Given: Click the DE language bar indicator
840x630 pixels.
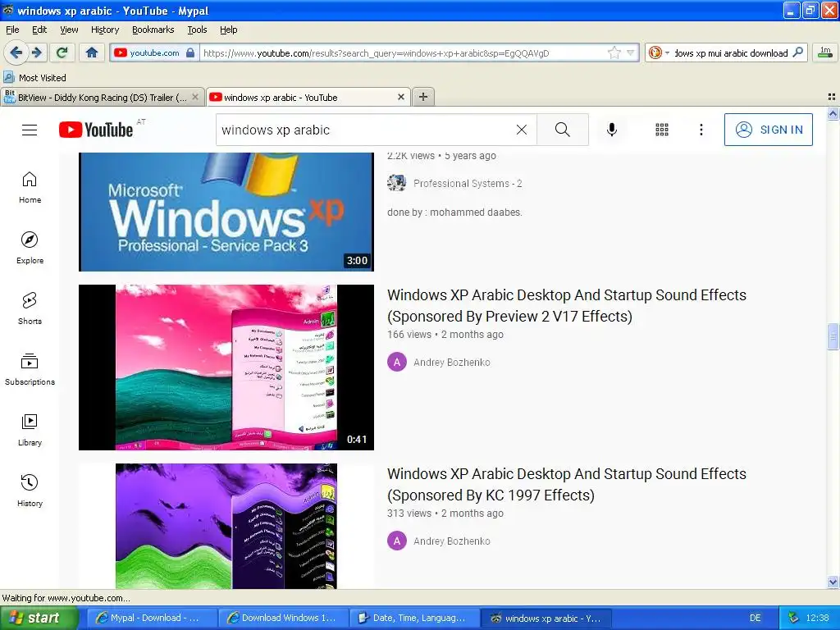Looking at the screenshot, I should (756, 618).
